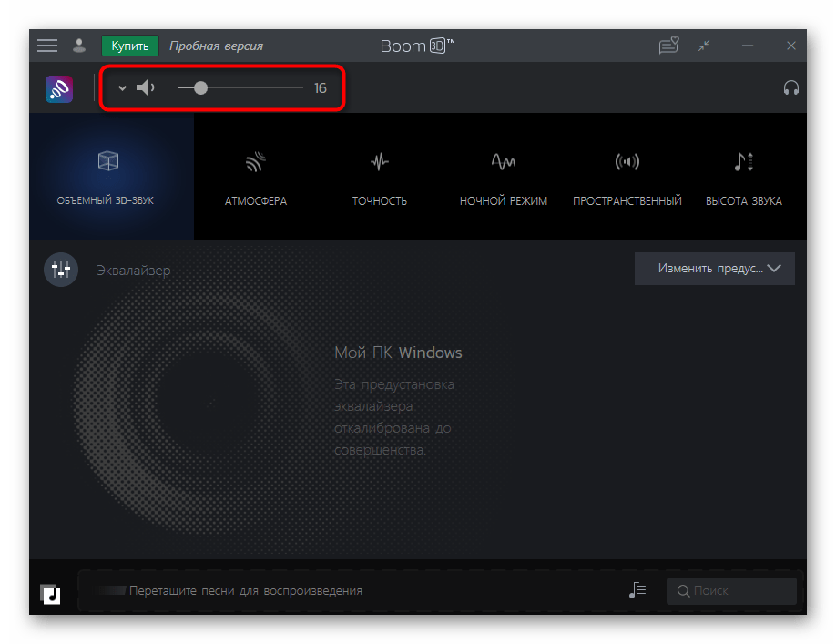The height and width of the screenshot is (644, 836).
Task: Select the headphones type icon
Action: (790, 88)
